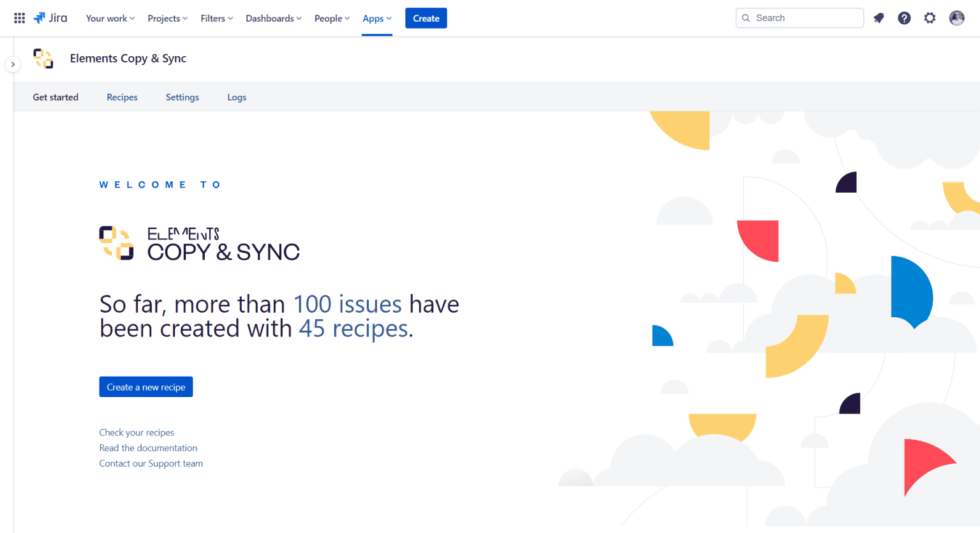The height and width of the screenshot is (533, 980).
Task: Click the Create a new recipe button
Action: pyautogui.click(x=145, y=387)
